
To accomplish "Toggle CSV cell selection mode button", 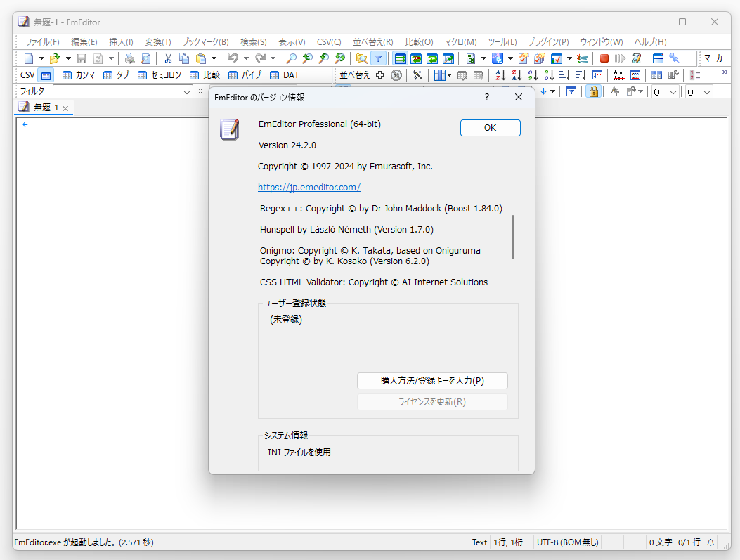I will click(x=45, y=74).
